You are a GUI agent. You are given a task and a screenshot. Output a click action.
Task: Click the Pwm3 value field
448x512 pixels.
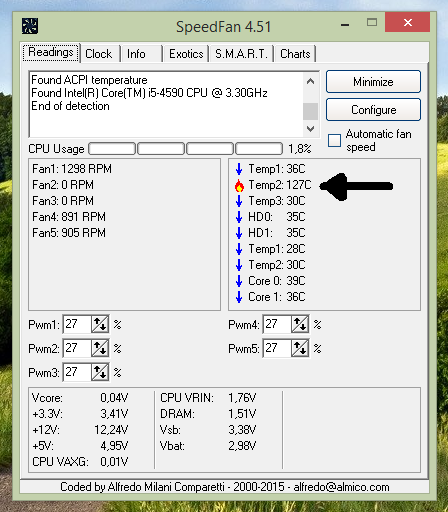coord(77,372)
